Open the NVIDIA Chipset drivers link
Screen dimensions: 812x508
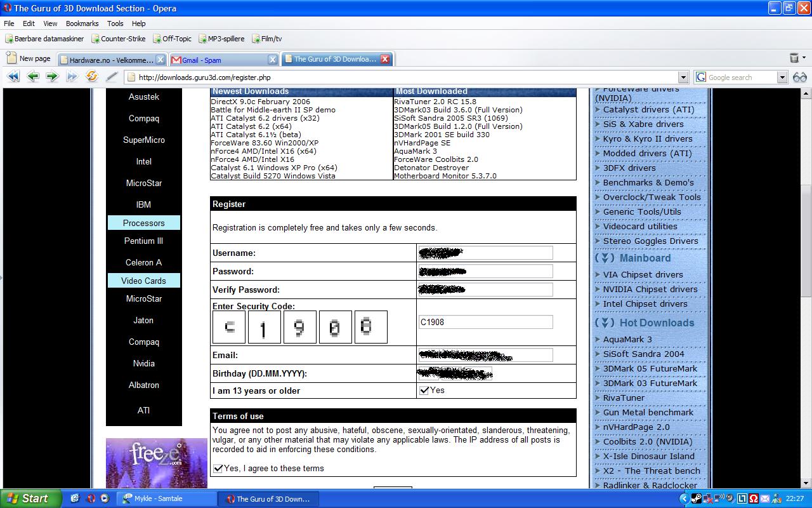650,290
